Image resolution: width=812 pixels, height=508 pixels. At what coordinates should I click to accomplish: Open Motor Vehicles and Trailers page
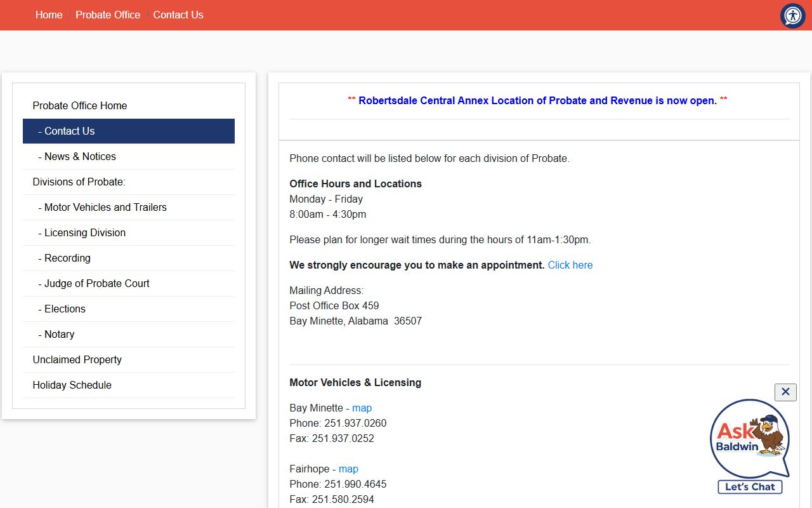click(x=129, y=207)
